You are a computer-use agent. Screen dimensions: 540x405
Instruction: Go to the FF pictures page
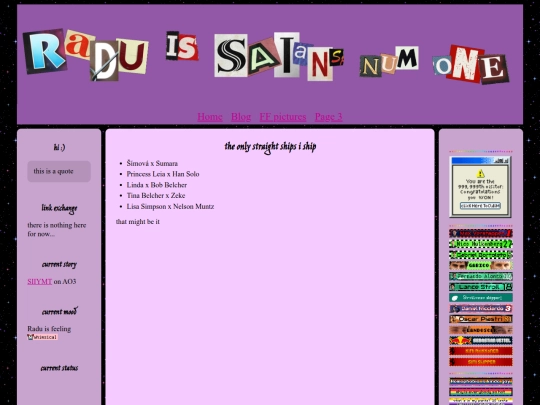[x=283, y=117]
